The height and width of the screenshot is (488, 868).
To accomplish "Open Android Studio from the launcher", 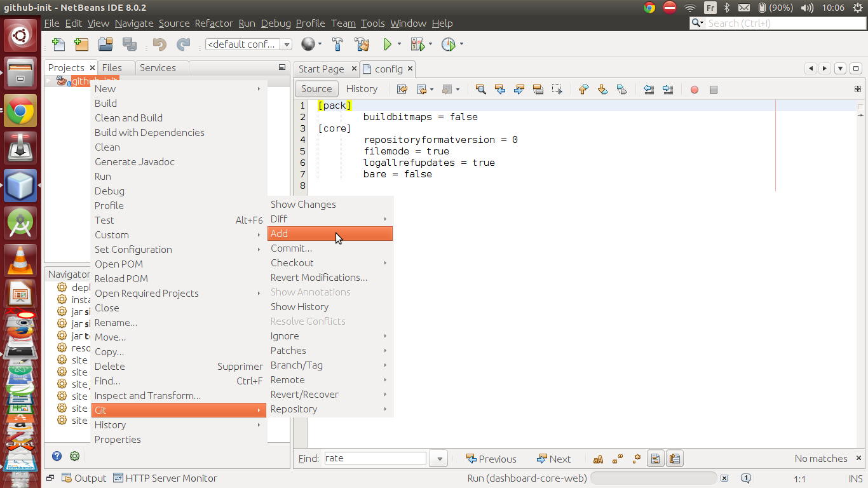I will pos(20,222).
